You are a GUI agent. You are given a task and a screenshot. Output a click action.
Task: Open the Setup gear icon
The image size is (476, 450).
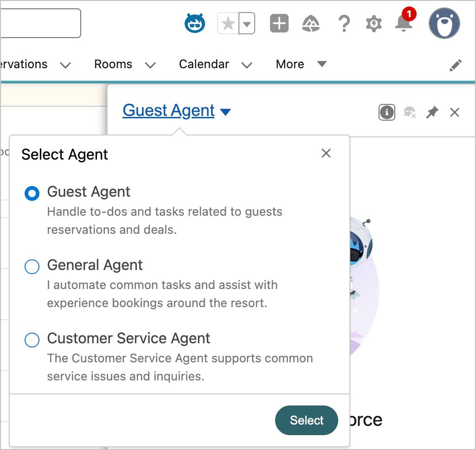tap(373, 23)
